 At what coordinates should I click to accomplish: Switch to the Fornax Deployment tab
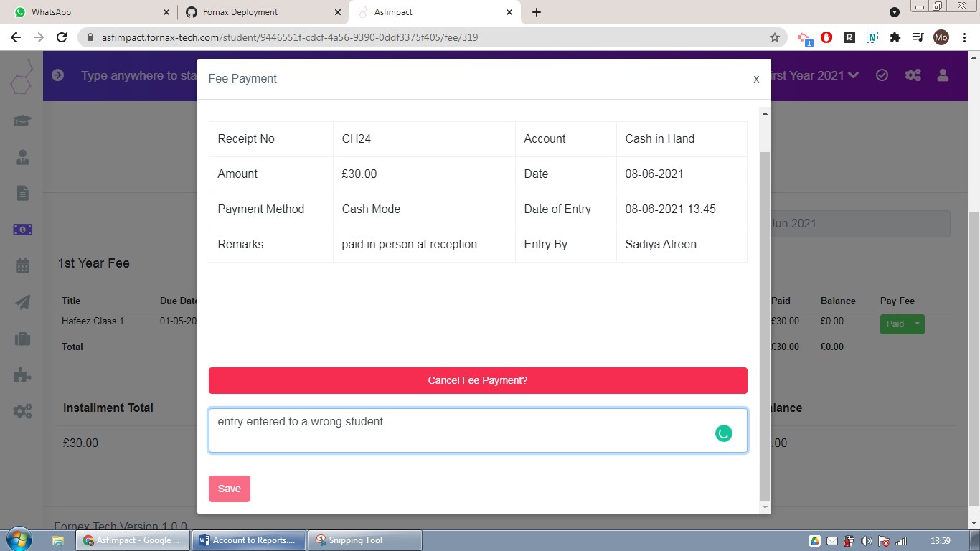click(262, 12)
